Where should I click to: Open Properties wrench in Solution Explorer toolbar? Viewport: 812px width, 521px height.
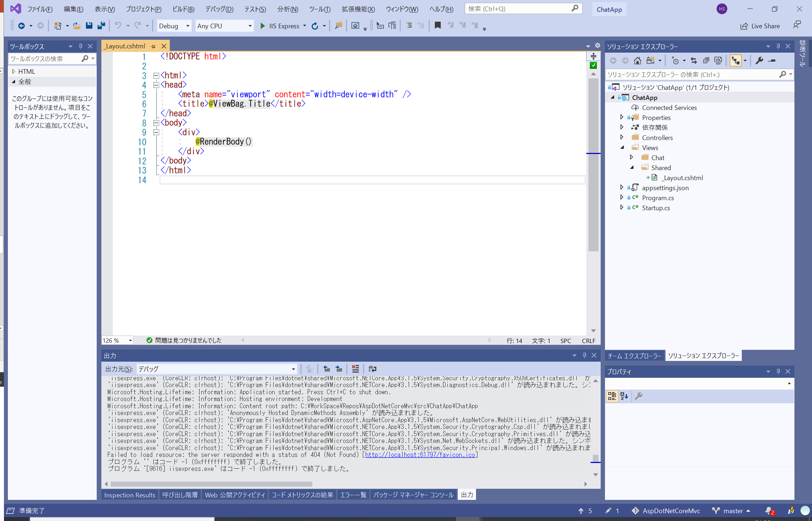pos(759,61)
